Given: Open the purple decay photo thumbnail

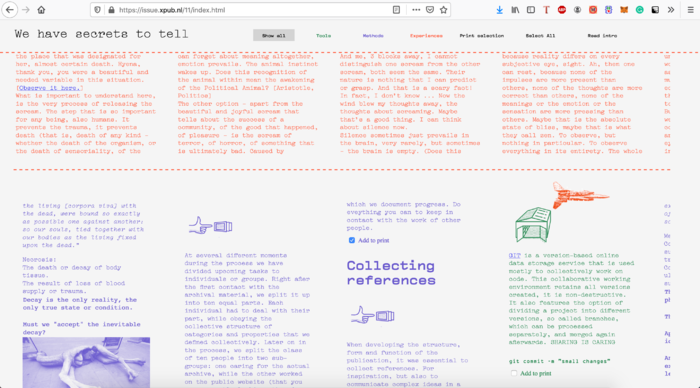Looking at the screenshot, I should 86,362.
